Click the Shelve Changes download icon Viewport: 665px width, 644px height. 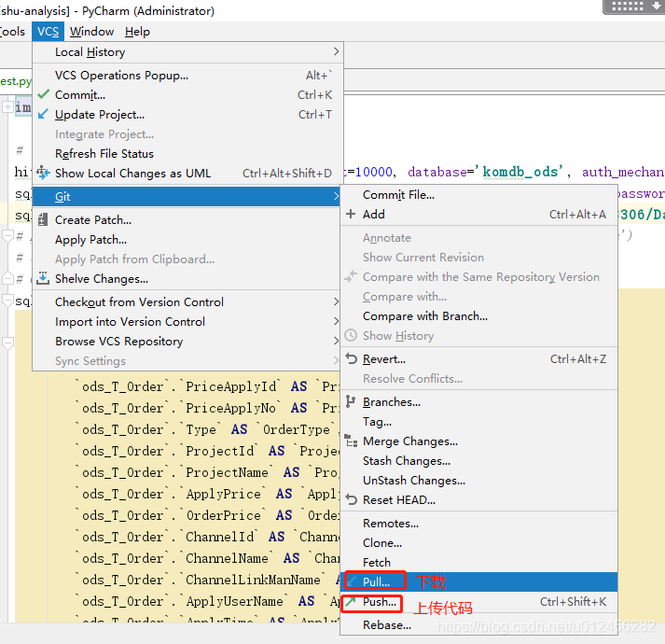pyautogui.click(x=43, y=278)
